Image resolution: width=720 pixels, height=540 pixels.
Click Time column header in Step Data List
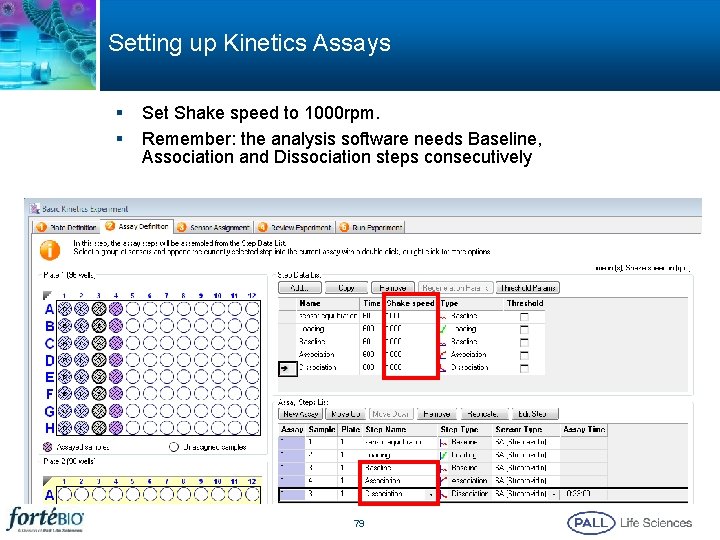tap(371, 303)
